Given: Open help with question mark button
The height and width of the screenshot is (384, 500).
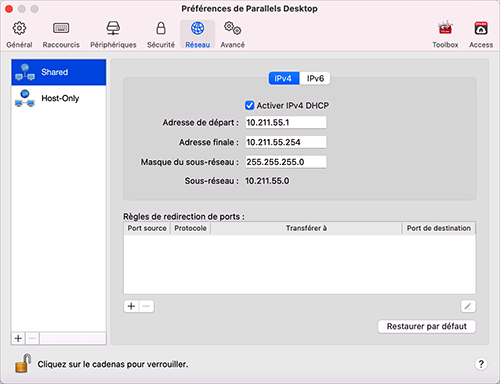Looking at the screenshot, I should pyautogui.click(x=481, y=364).
